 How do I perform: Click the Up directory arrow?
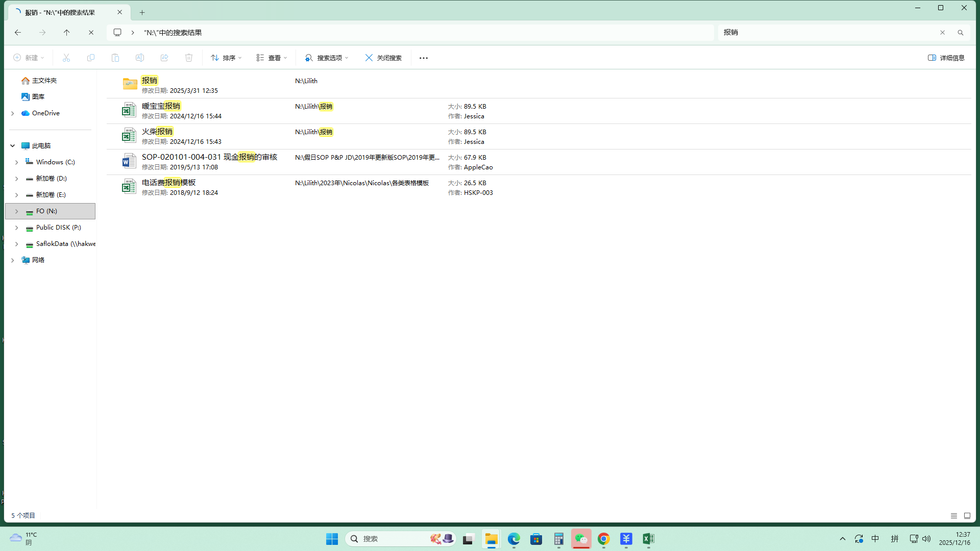pos(66,33)
